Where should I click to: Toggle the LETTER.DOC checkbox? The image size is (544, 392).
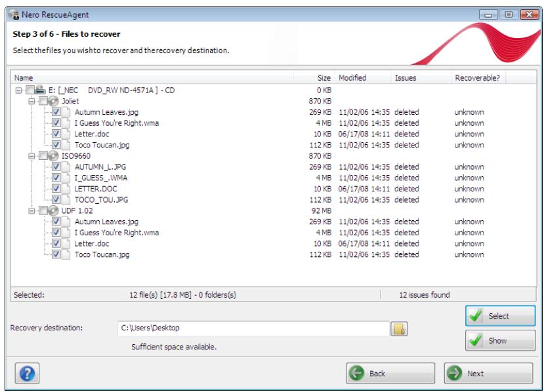pos(56,189)
